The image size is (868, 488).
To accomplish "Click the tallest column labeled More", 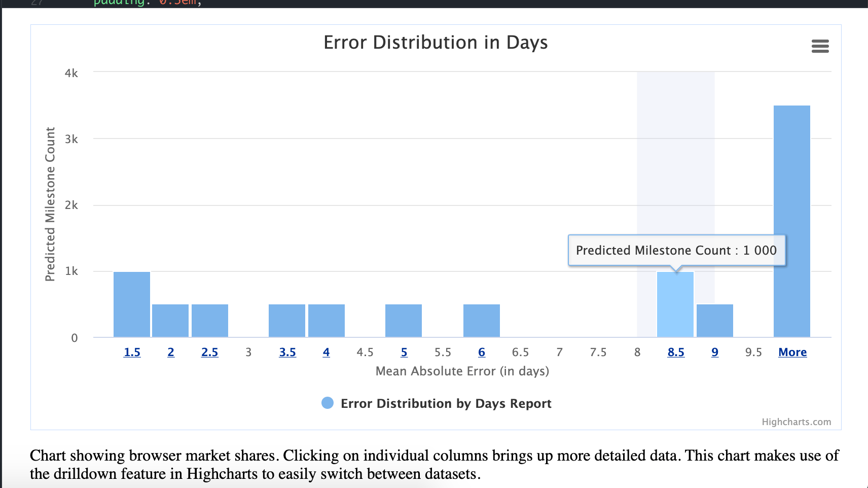I will (792, 218).
